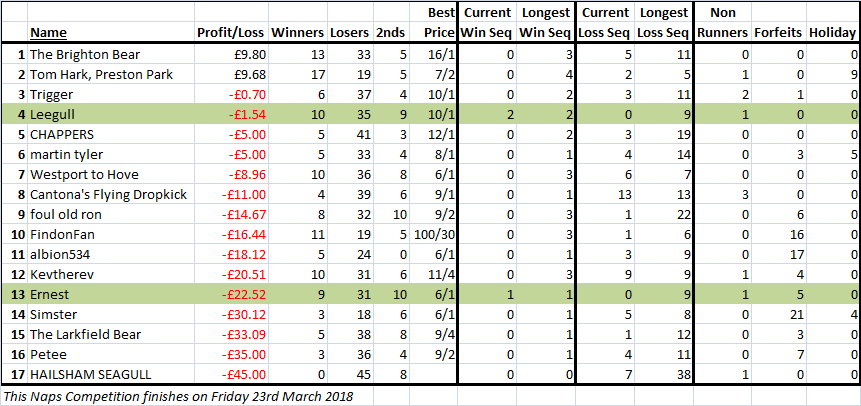The image size is (861, 406).
Task: Select FindonFan's 100/30 best price cell
Action: [x=435, y=235]
